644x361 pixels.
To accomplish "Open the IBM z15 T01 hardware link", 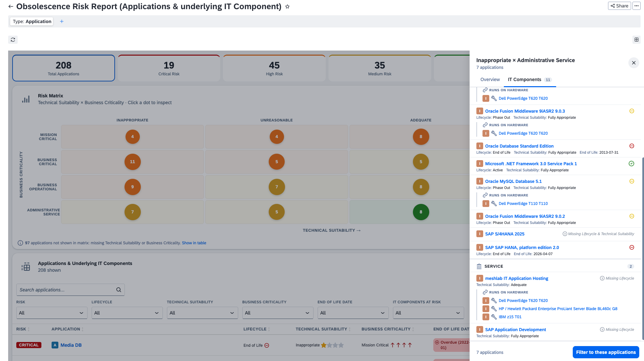I will [510, 317].
